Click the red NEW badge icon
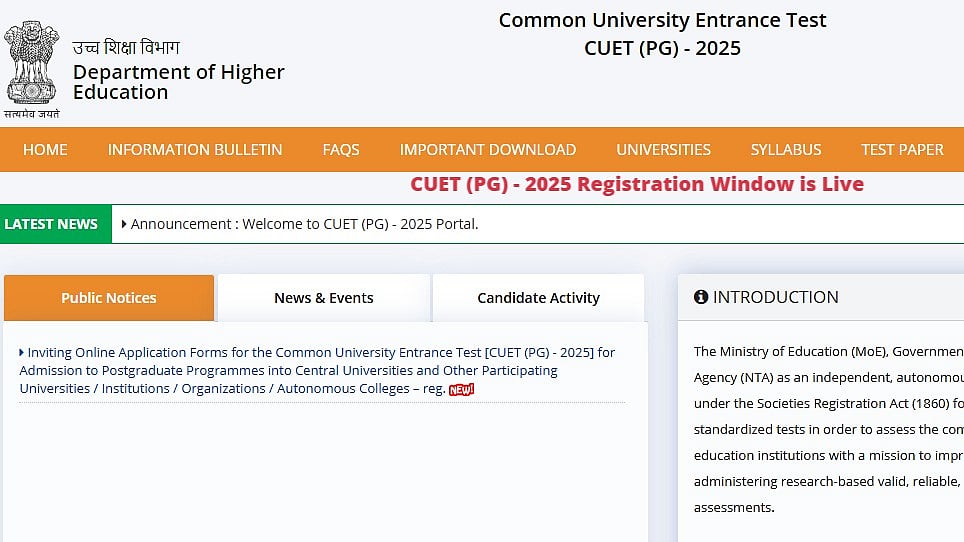 pos(461,389)
